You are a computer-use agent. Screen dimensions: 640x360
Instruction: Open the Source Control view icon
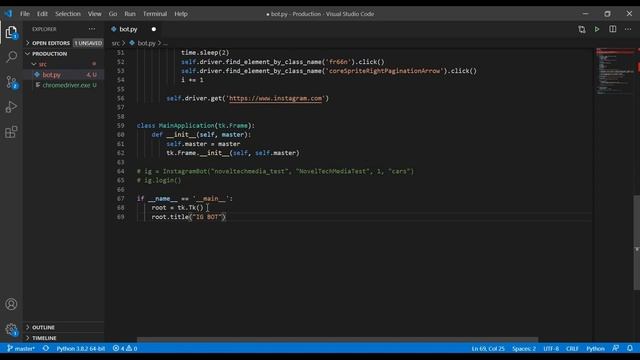11,82
